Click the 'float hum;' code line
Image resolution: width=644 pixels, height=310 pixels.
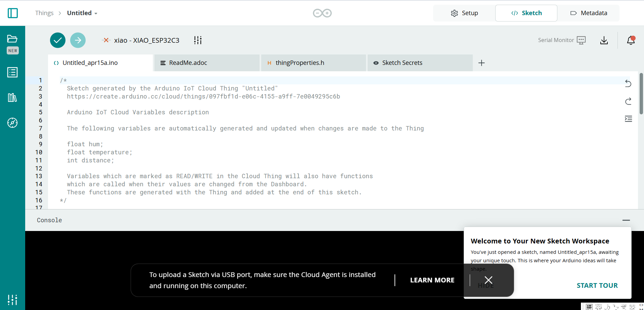[x=85, y=144]
